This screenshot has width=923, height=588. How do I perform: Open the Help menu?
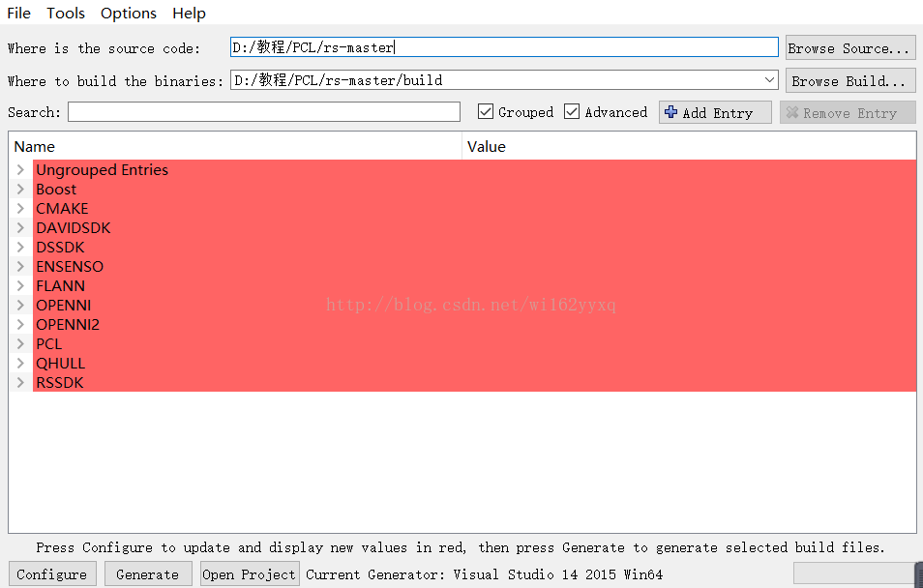tap(189, 13)
